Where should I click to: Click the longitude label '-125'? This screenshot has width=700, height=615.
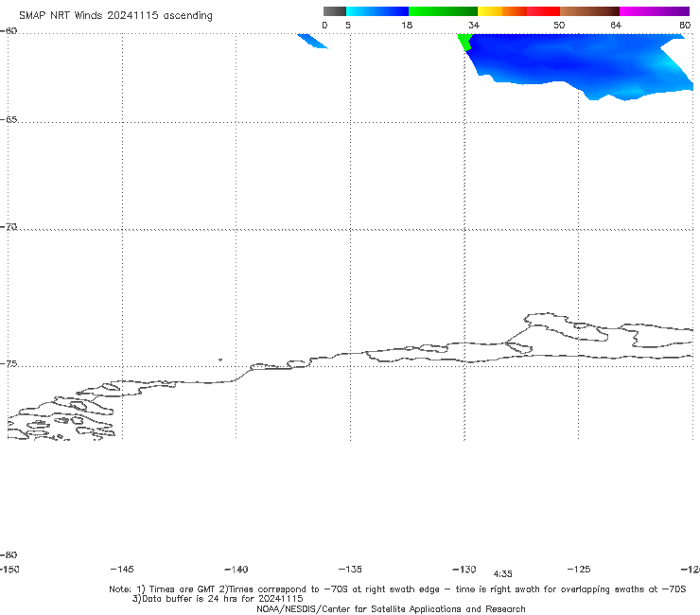pos(579,569)
